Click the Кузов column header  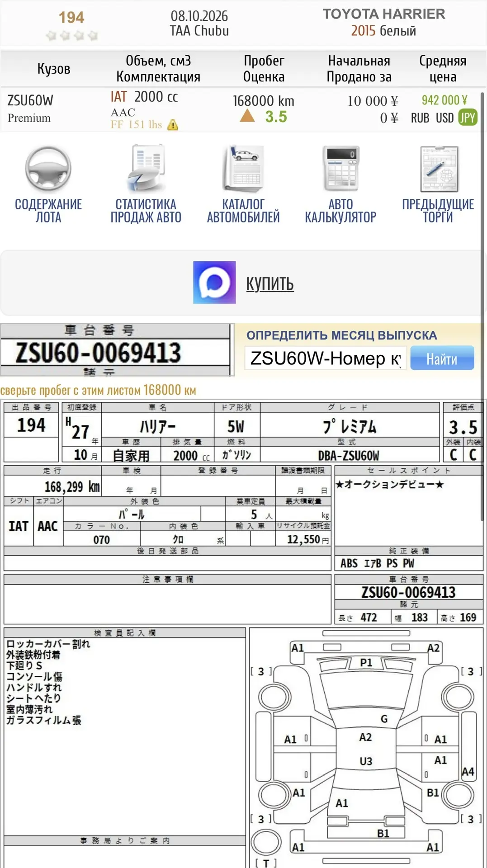54,69
